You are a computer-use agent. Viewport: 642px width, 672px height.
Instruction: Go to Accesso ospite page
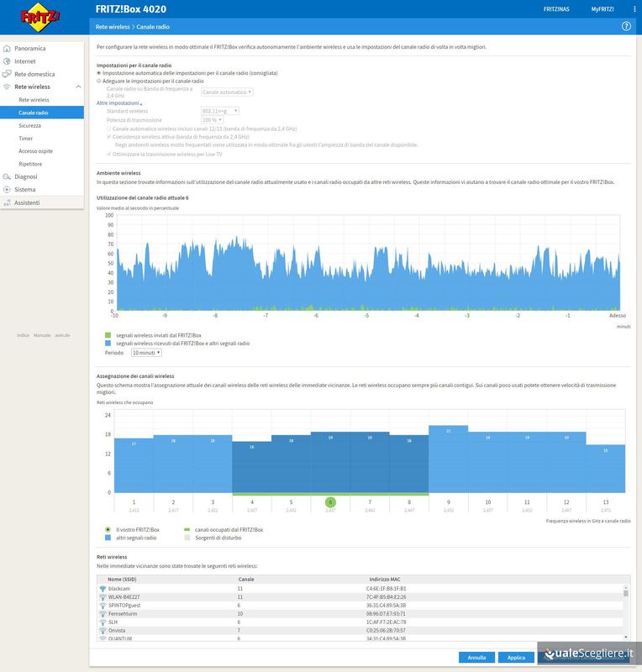(x=35, y=150)
